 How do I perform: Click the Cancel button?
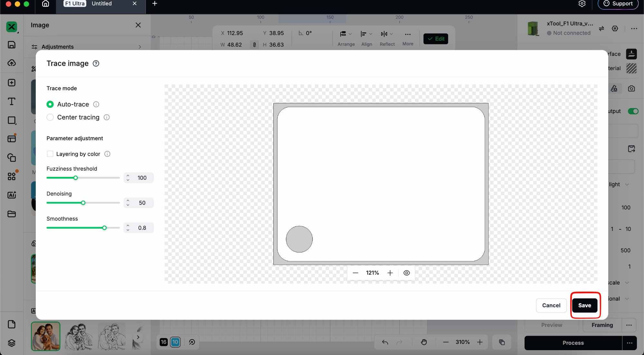pos(551,305)
